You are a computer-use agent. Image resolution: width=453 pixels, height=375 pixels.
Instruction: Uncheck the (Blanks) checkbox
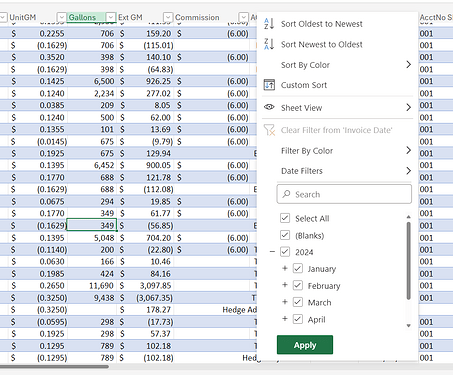pyautogui.click(x=285, y=235)
